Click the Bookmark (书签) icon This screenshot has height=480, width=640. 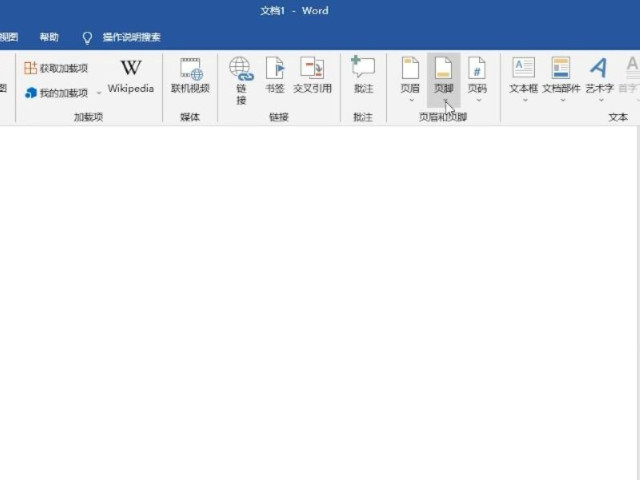(275, 76)
